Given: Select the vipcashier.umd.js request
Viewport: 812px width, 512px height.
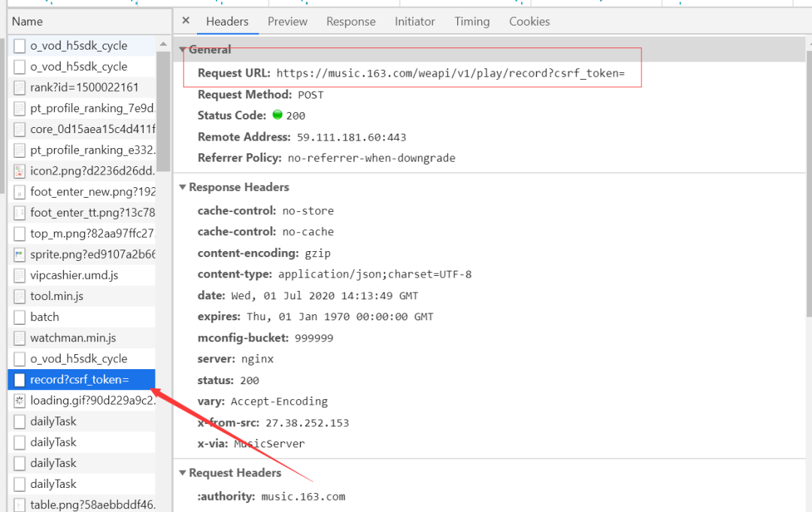Looking at the screenshot, I should 82,275.
